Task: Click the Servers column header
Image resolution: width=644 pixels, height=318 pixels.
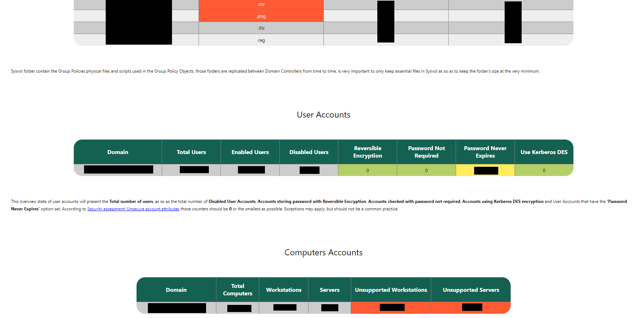Action: [x=329, y=290]
